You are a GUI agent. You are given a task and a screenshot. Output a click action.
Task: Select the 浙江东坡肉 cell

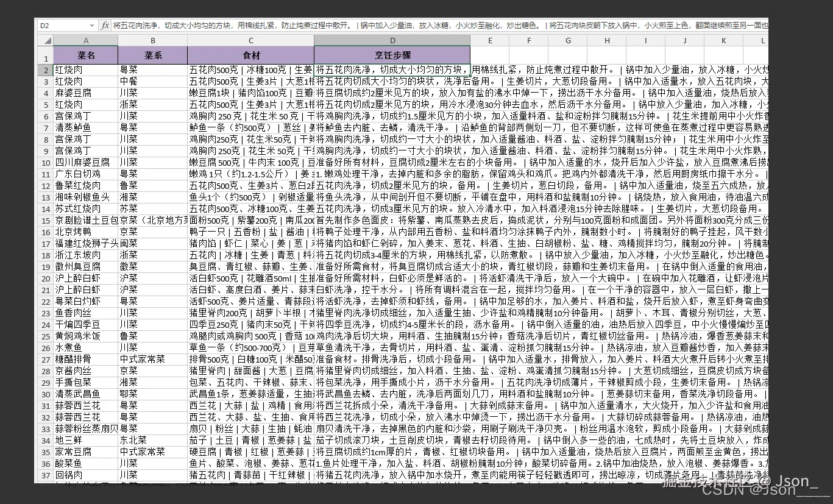[x=85, y=255]
